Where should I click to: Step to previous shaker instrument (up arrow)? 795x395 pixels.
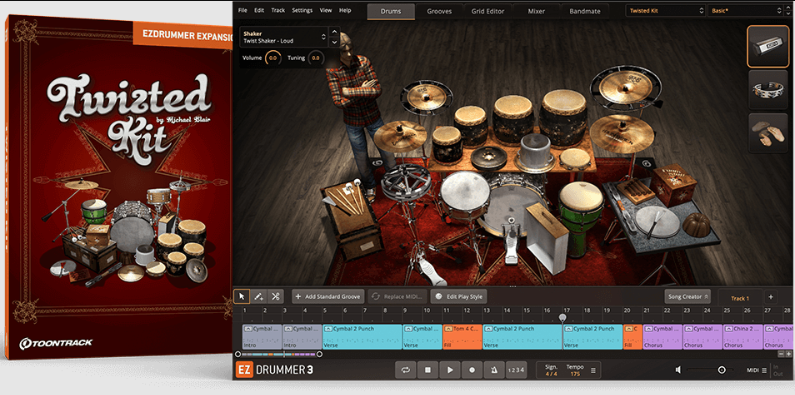click(x=334, y=32)
